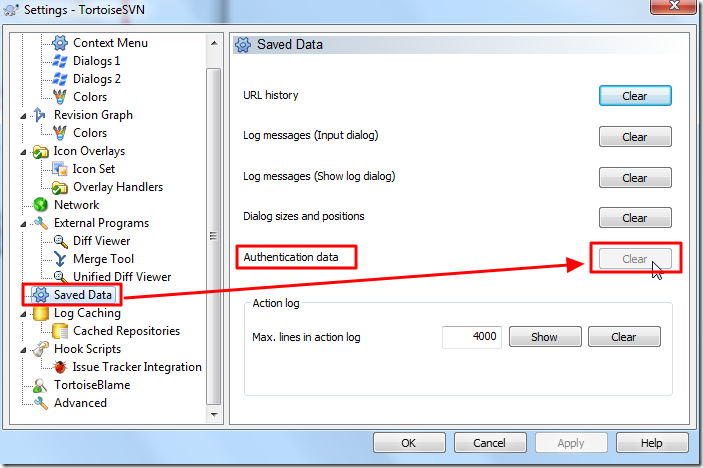Image resolution: width=703 pixels, height=468 pixels.
Task: Collapse the External Programs tree node
Action: [23, 224]
